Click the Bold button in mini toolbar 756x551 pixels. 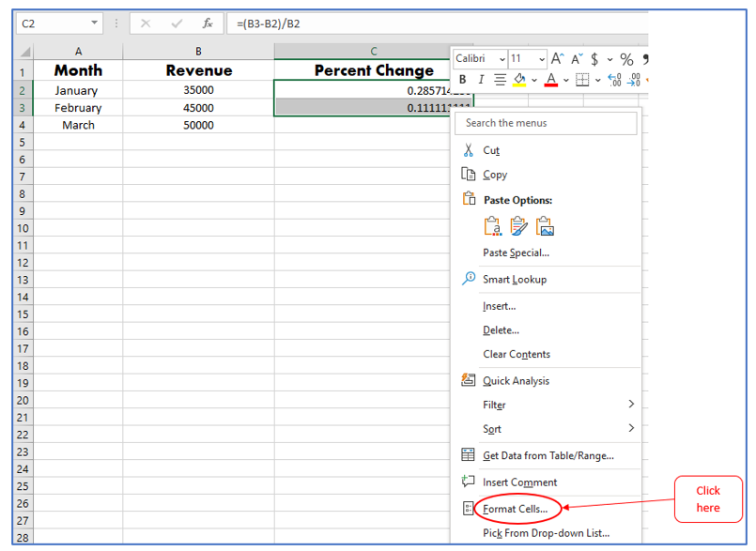462,80
